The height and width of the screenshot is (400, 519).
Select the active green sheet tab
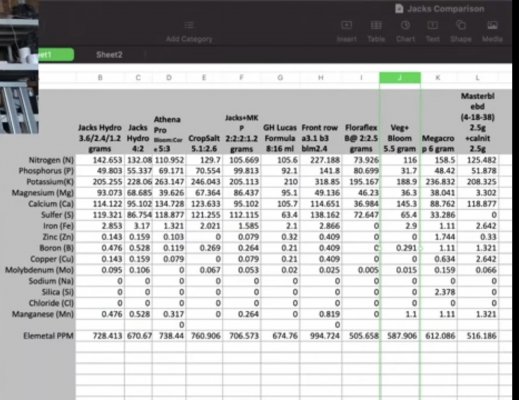[56, 55]
